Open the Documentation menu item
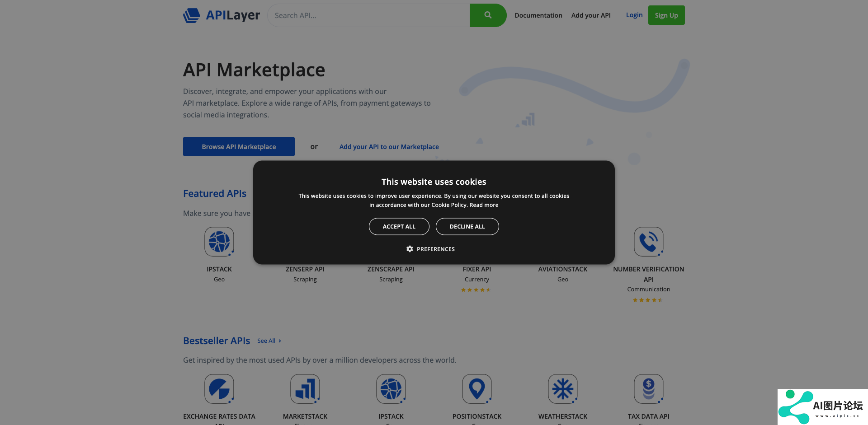The image size is (868, 425). coord(538,15)
